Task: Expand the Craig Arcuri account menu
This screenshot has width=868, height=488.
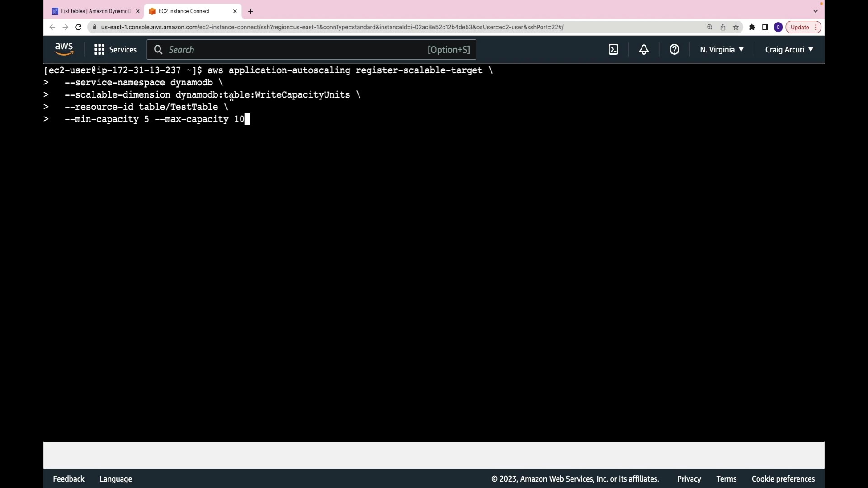Action: pyautogui.click(x=789, y=50)
